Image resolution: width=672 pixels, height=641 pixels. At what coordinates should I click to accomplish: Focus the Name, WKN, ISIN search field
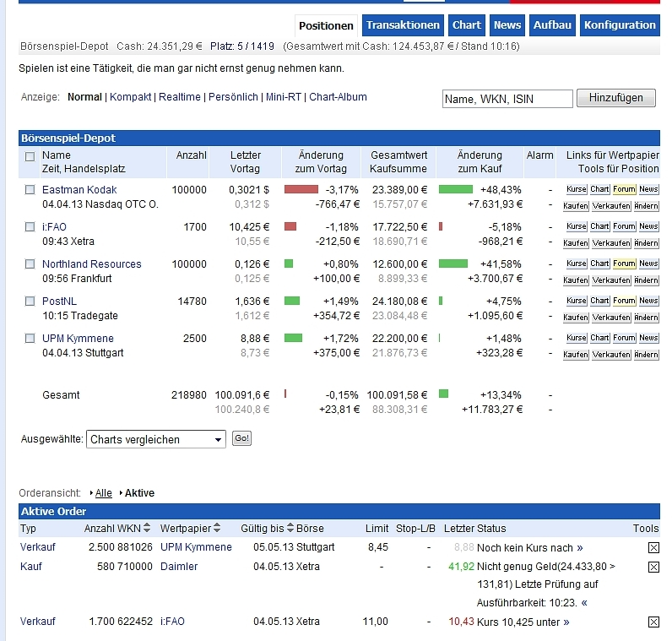tap(507, 99)
